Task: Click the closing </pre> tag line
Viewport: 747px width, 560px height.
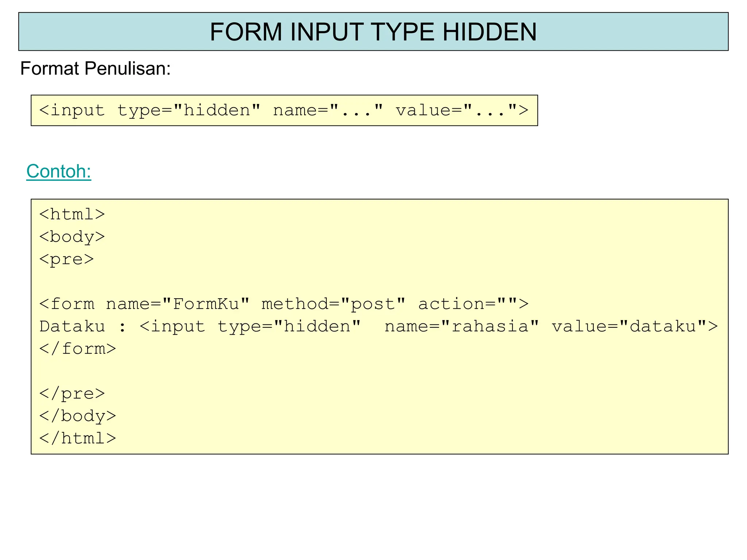Action: click(72, 393)
